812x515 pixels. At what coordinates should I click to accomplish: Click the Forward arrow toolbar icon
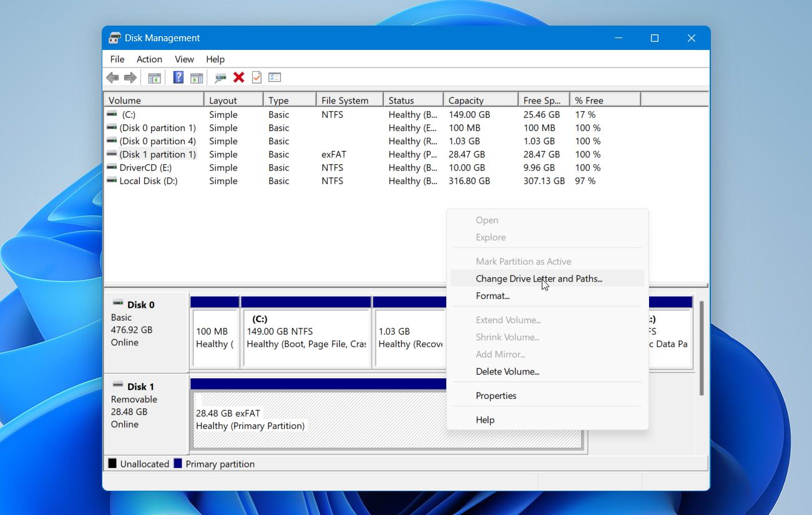pyautogui.click(x=130, y=77)
